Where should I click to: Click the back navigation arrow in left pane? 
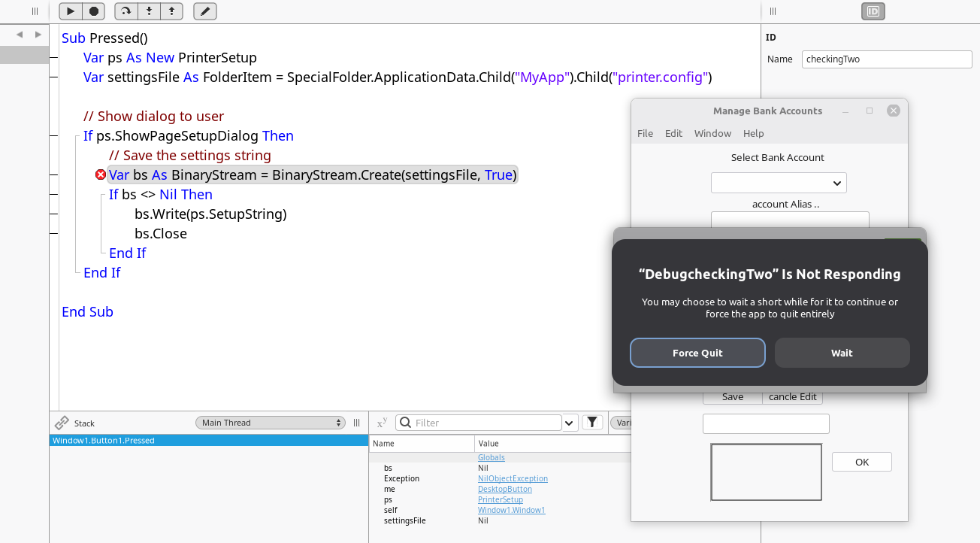(20, 35)
